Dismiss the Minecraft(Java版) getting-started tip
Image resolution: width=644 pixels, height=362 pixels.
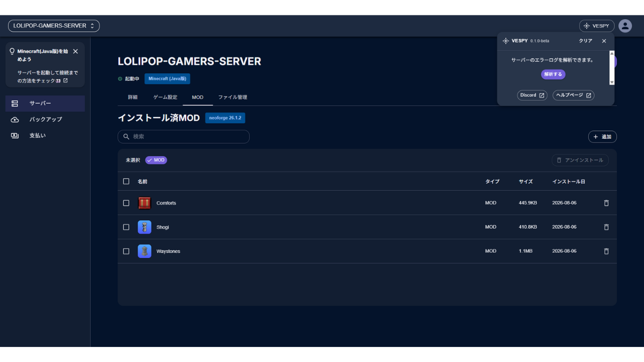coord(75,51)
